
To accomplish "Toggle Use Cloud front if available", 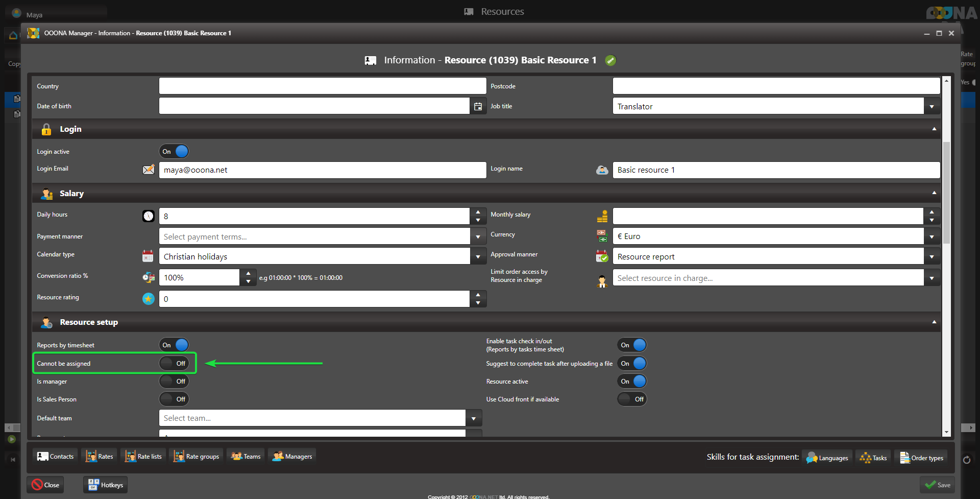I will click(x=632, y=399).
